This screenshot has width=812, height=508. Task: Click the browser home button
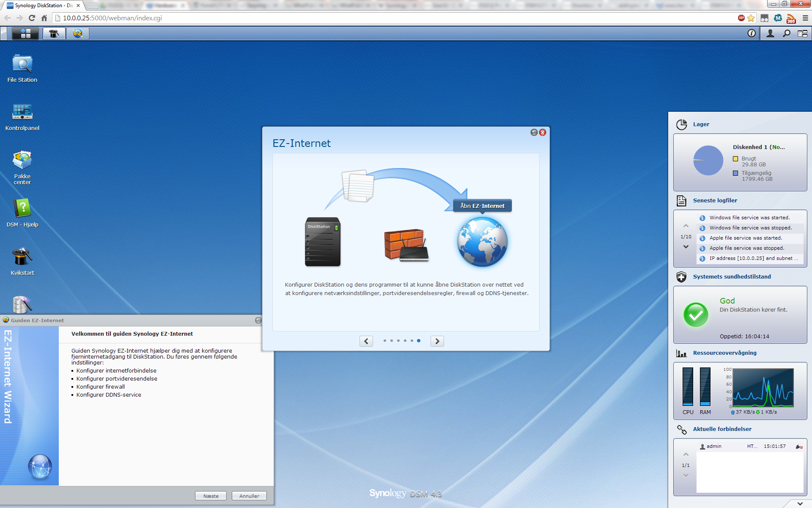click(44, 18)
